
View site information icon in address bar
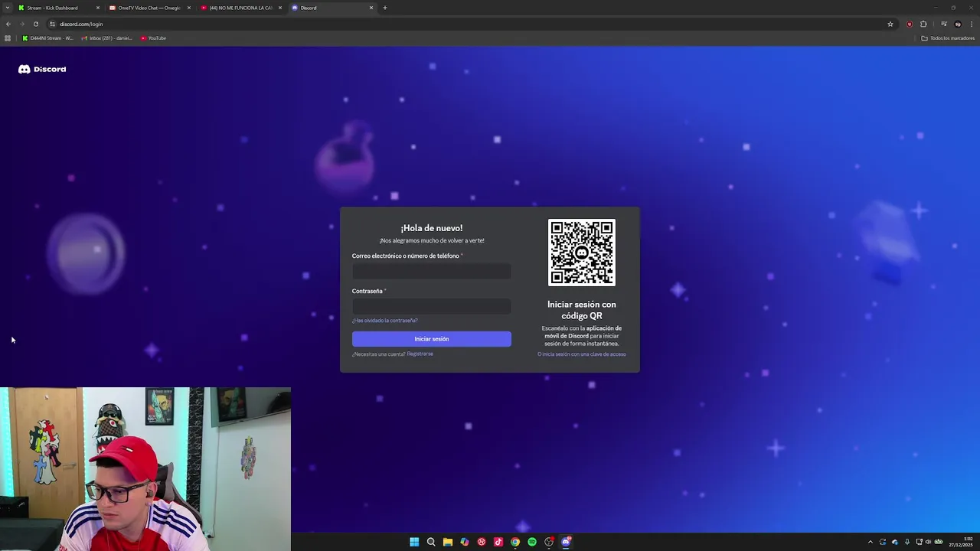tap(52, 24)
